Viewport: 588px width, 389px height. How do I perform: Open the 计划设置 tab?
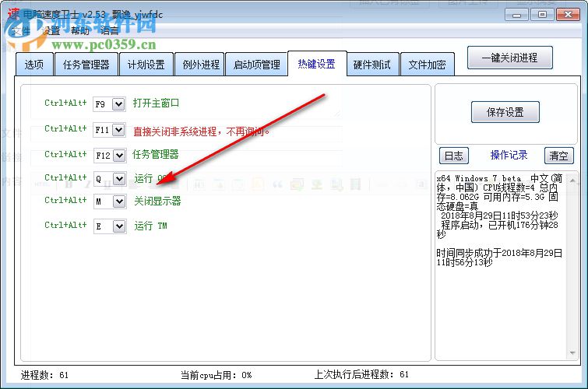click(146, 65)
